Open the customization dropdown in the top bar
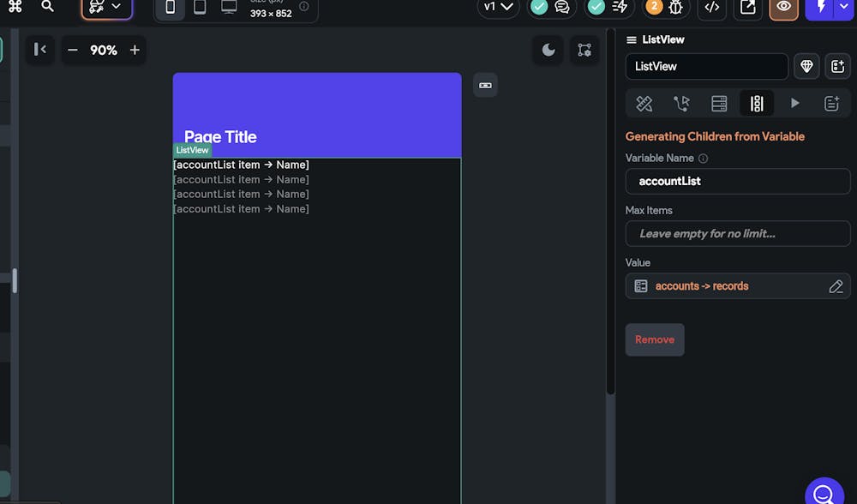Image resolution: width=857 pixels, height=504 pixels. click(x=106, y=7)
